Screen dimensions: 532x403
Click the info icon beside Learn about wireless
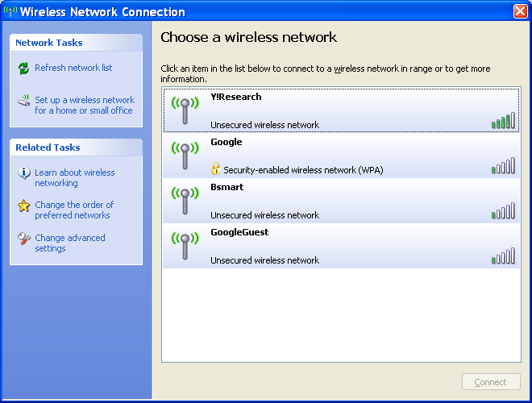(x=24, y=173)
